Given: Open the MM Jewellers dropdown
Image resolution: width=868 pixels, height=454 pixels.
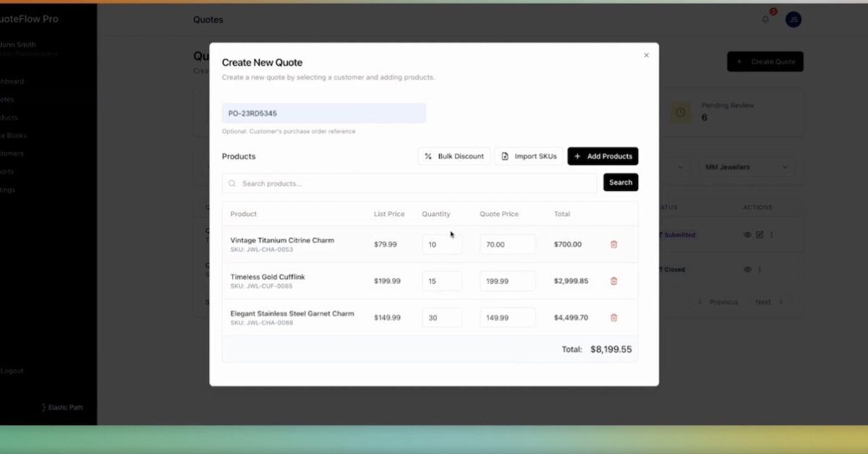Looking at the screenshot, I should [746, 167].
